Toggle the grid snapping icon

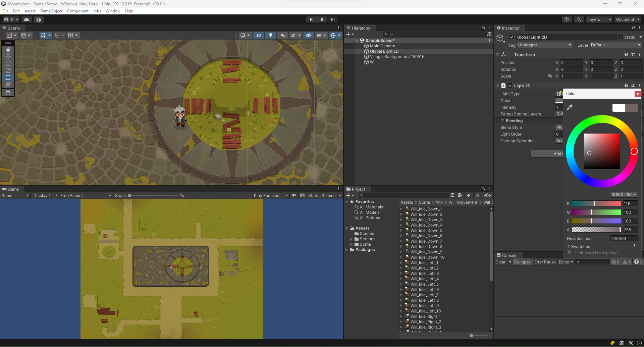click(x=57, y=35)
